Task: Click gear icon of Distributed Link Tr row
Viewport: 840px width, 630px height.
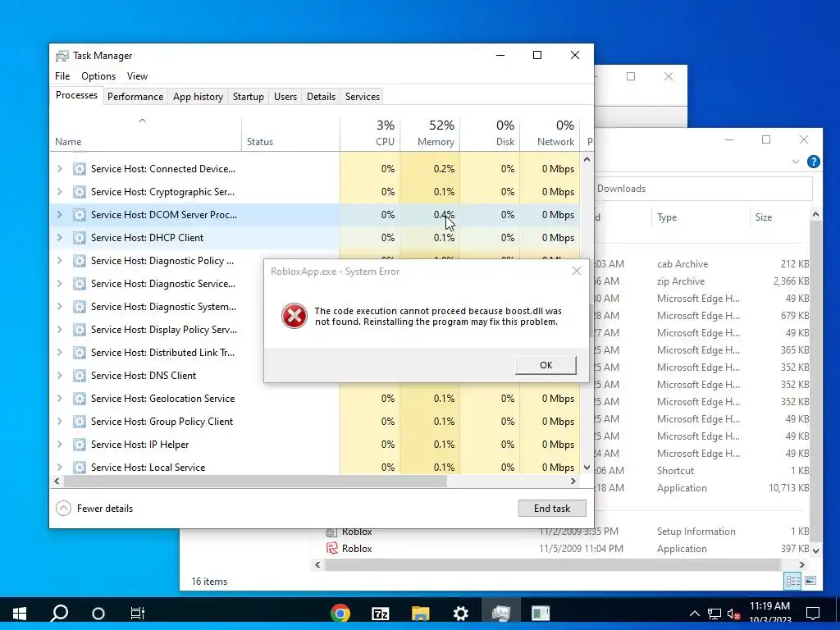Action: coord(80,353)
